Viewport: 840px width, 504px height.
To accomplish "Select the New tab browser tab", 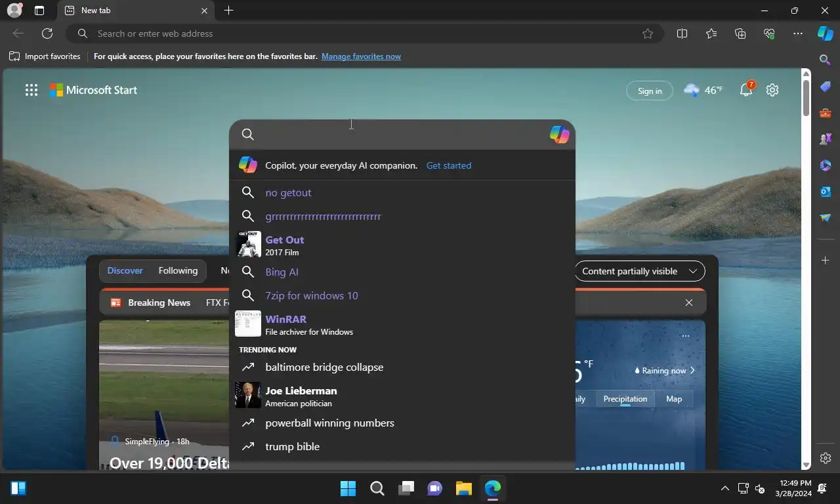I will pyautogui.click(x=135, y=10).
